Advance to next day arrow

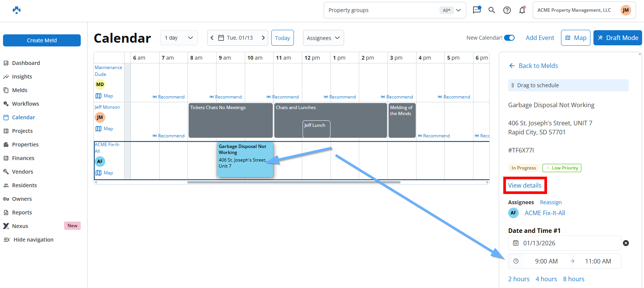[263, 38]
